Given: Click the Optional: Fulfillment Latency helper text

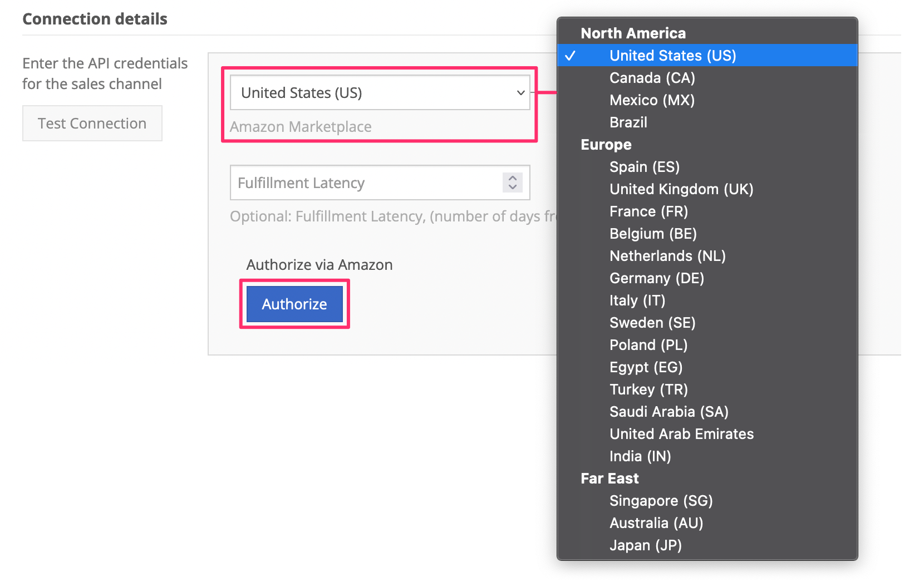Looking at the screenshot, I should 393,216.
